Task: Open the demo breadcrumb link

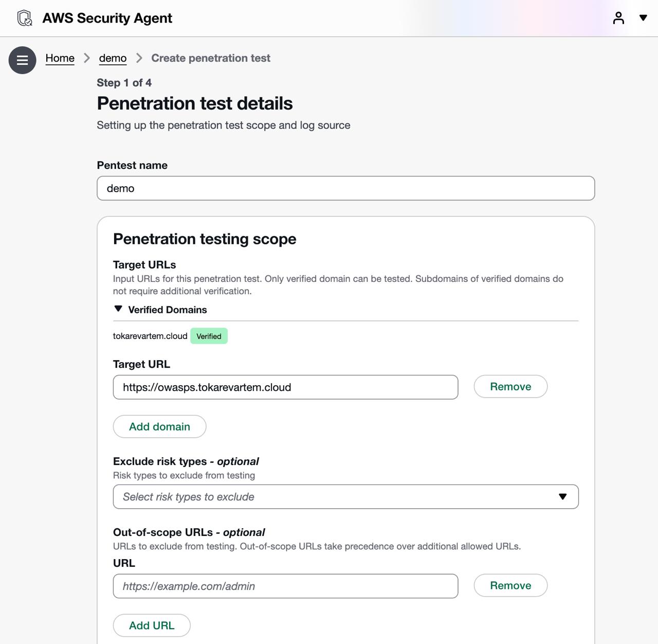Action: click(x=113, y=58)
